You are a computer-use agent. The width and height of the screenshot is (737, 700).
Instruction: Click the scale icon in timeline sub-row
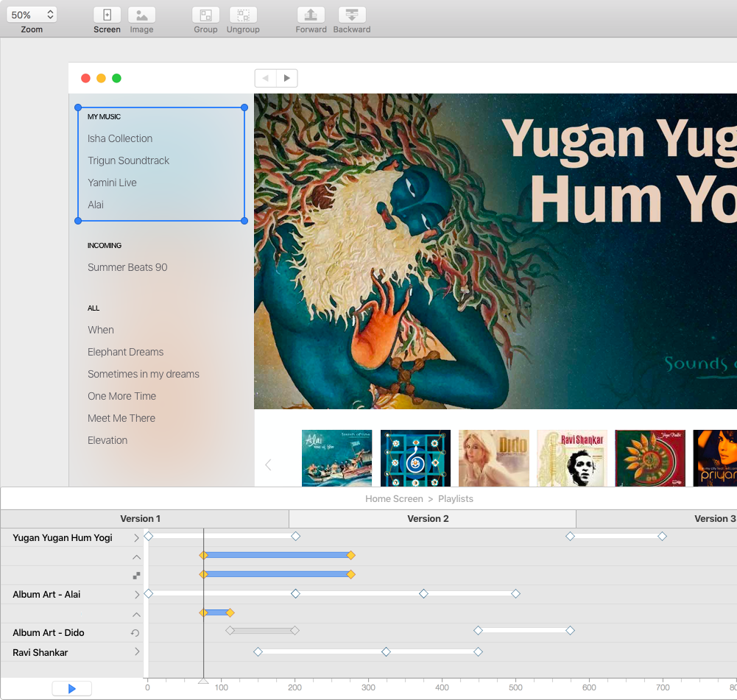136,576
